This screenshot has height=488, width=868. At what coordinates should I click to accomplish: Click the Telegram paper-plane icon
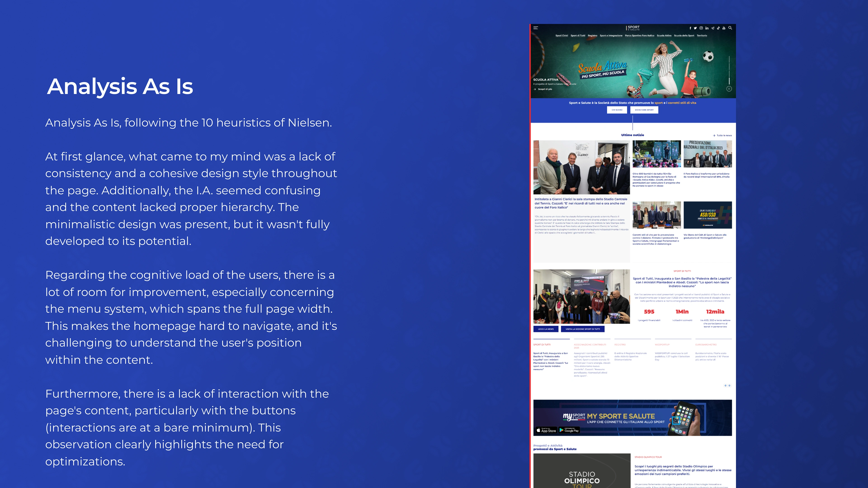pos(713,28)
